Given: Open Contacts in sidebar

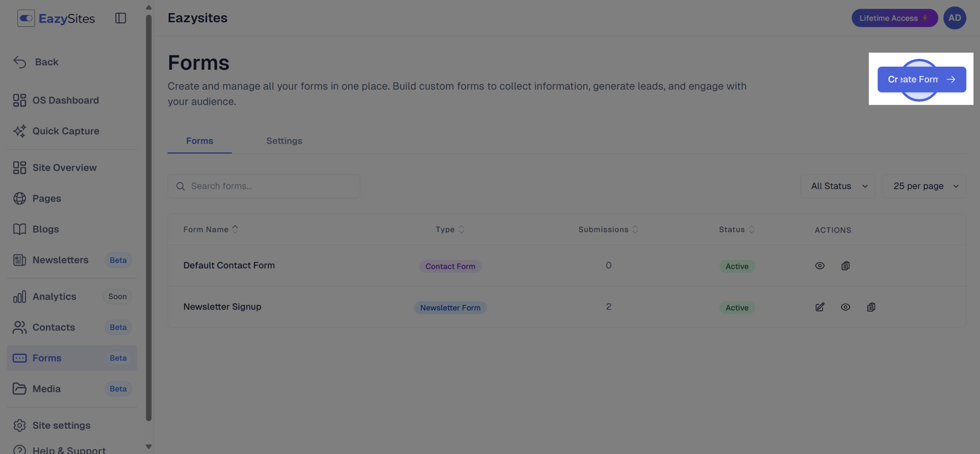Looking at the screenshot, I should tap(72, 327).
